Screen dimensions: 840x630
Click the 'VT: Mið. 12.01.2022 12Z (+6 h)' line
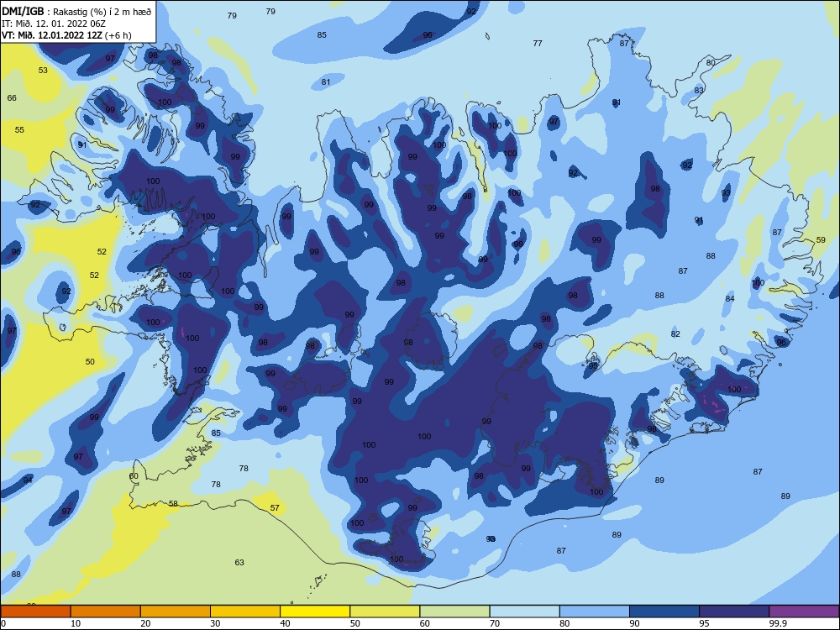(66, 35)
